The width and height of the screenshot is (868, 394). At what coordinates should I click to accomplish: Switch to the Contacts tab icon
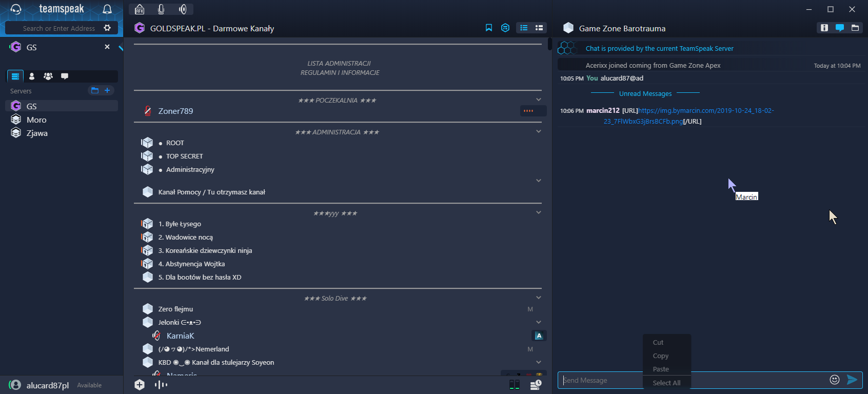(x=32, y=76)
